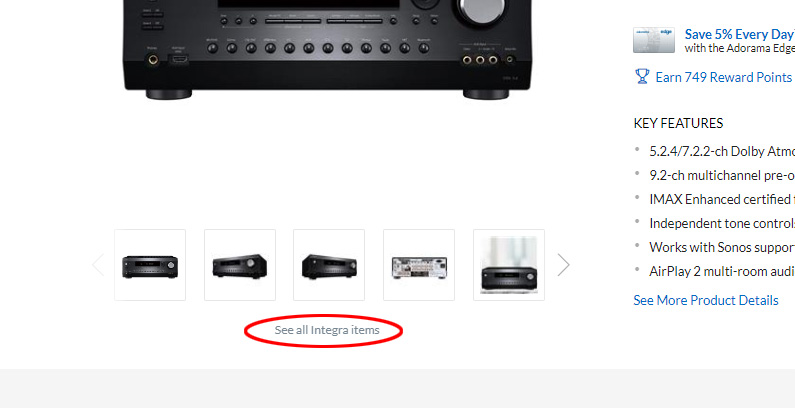This screenshot has height=408, width=795.
Task: Click the main receiver product image
Action: point(328,48)
